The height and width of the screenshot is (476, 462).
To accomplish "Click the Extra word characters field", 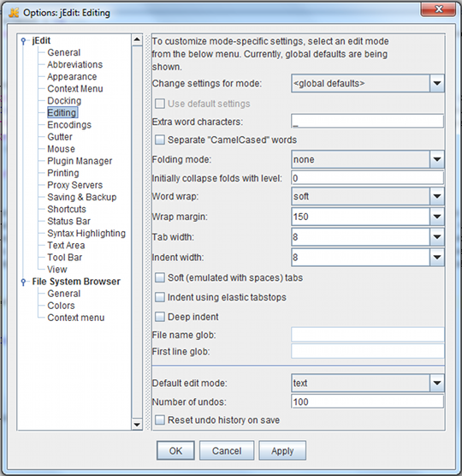I will tap(367, 121).
